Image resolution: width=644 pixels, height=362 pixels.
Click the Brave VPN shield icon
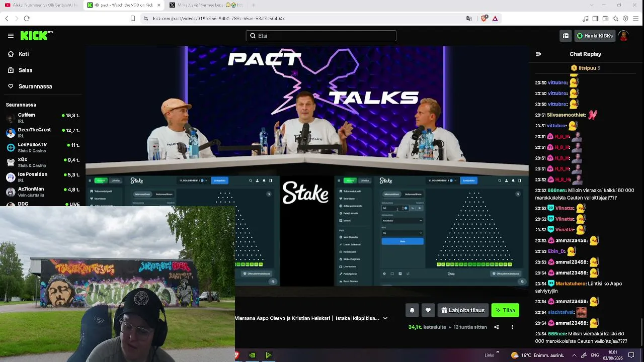point(625,19)
